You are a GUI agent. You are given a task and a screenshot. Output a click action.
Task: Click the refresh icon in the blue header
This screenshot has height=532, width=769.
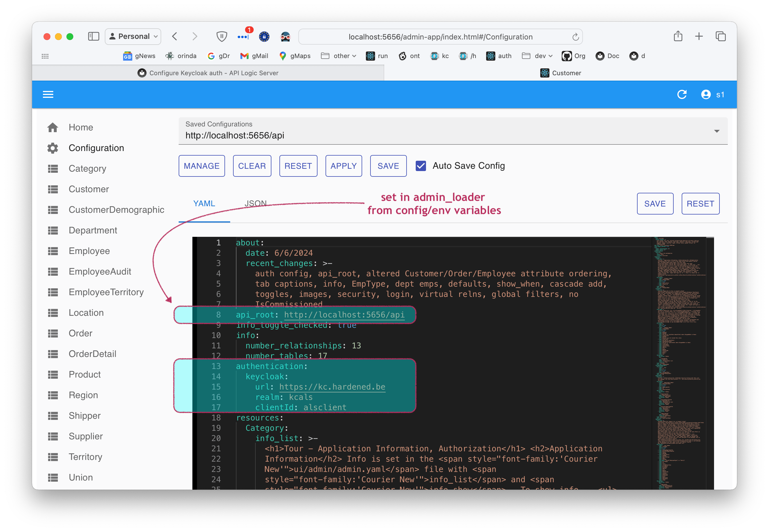coord(682,94)
